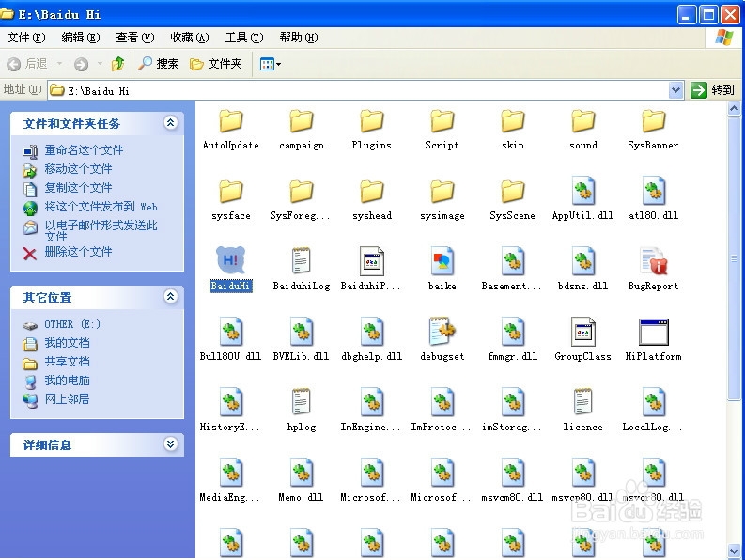Screen dimensions: 745x560
Task: Expand the 详细信息 panel
Action: pos(171,444)
